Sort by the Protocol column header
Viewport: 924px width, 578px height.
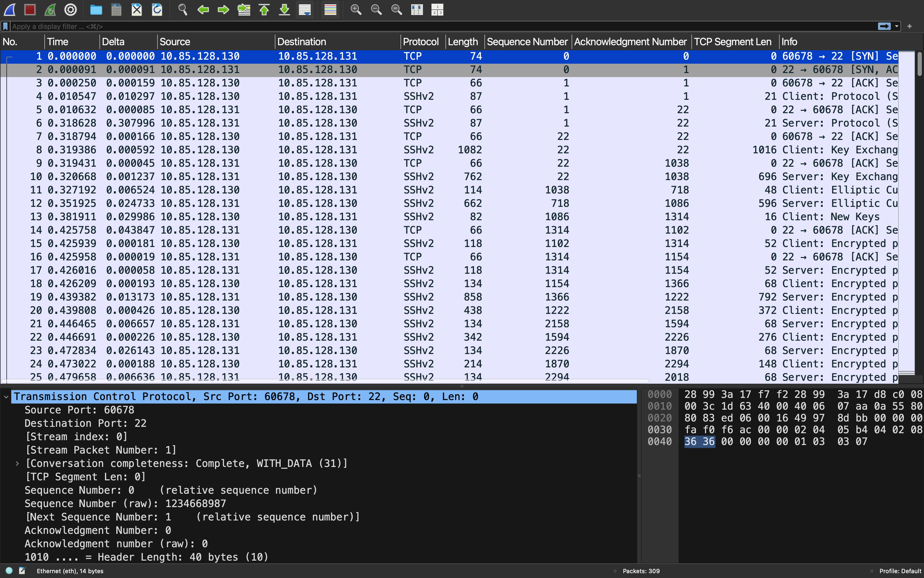423,42
